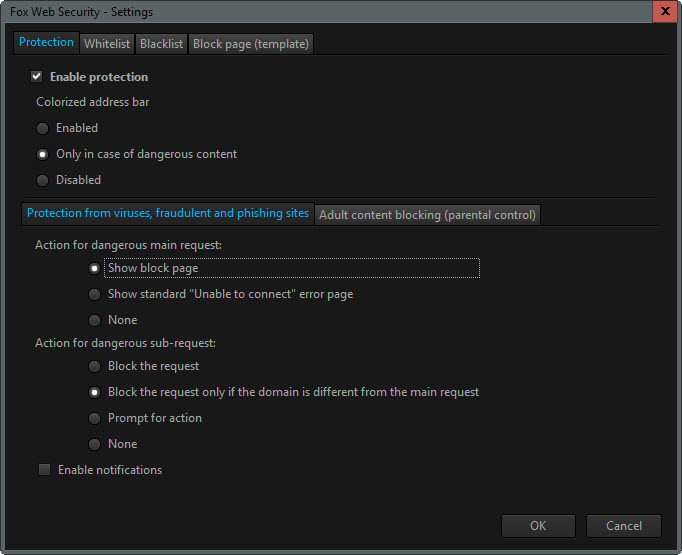682x555 pixels.
Task: Select the Block the request option
Action: pos(94,366)
